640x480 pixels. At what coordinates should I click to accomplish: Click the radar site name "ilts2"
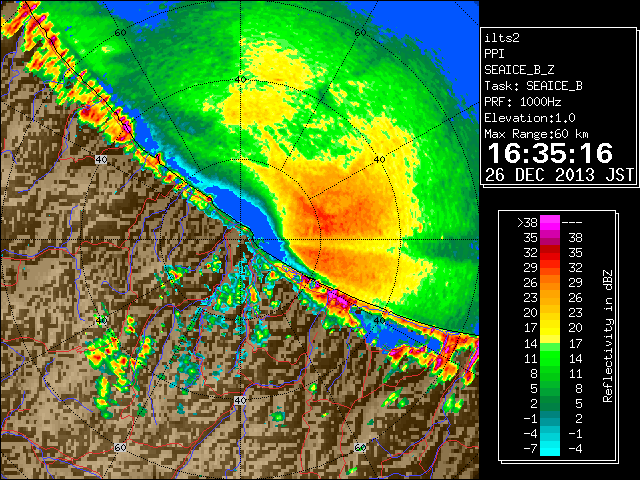[x=502, y=38]
